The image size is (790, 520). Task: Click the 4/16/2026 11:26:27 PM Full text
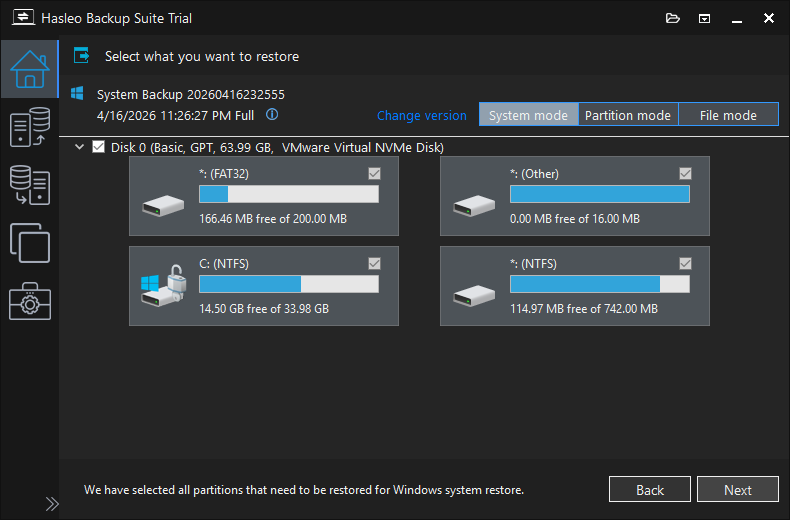(x=175, y=115)
